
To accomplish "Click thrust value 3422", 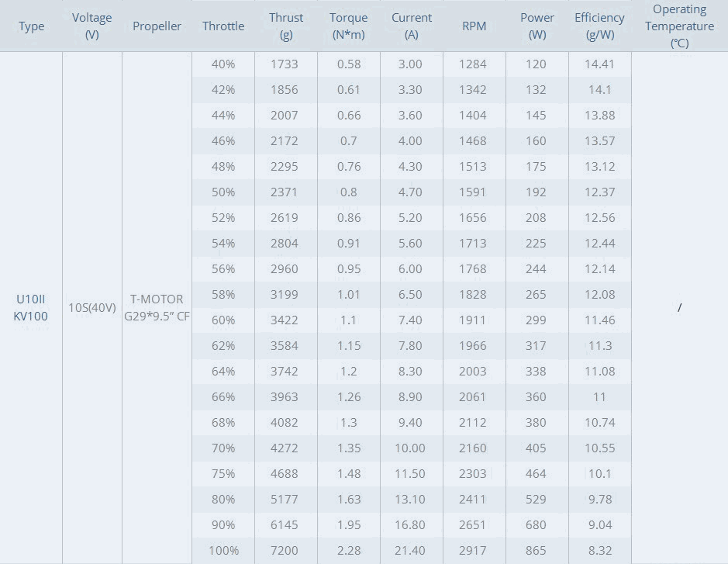I will (x=285, y=320).
